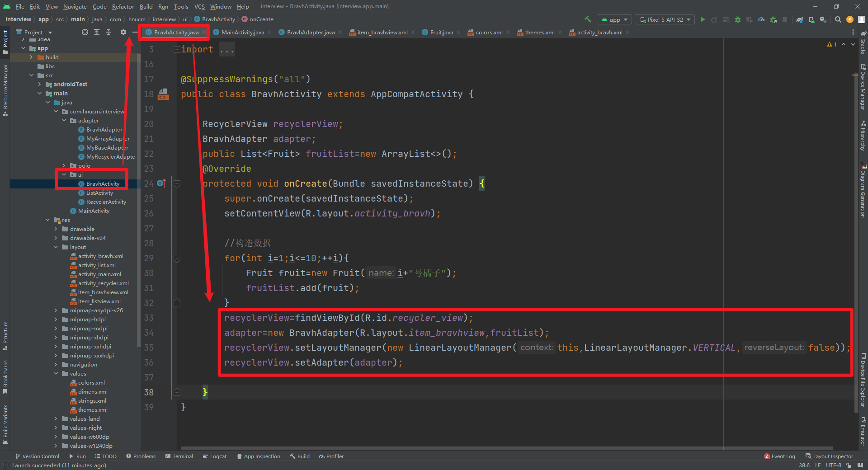Screen dimensions: 868x470
Task: Hide the Project panel with minus icon
Action: click(x=135, y=32)
